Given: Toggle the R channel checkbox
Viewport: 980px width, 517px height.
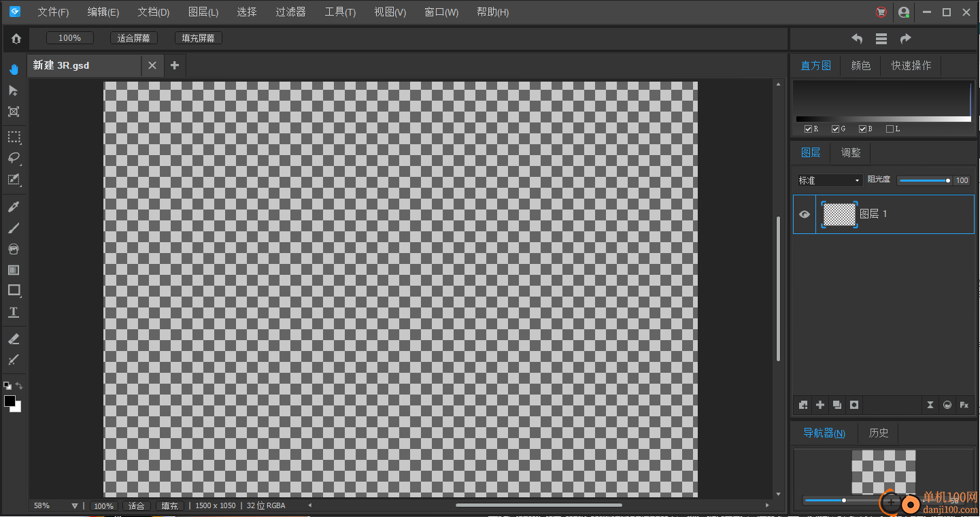Looking at the screenshot, I should [808, 129].
